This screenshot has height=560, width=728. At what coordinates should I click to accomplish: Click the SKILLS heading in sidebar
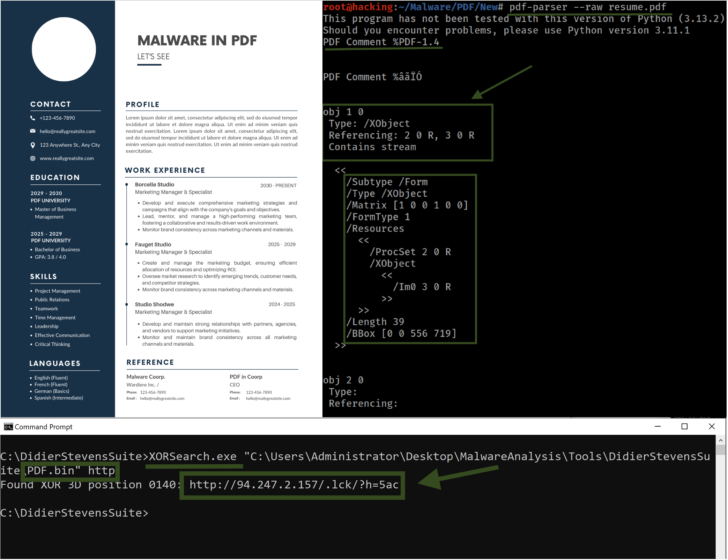click(x=44, y=277)
